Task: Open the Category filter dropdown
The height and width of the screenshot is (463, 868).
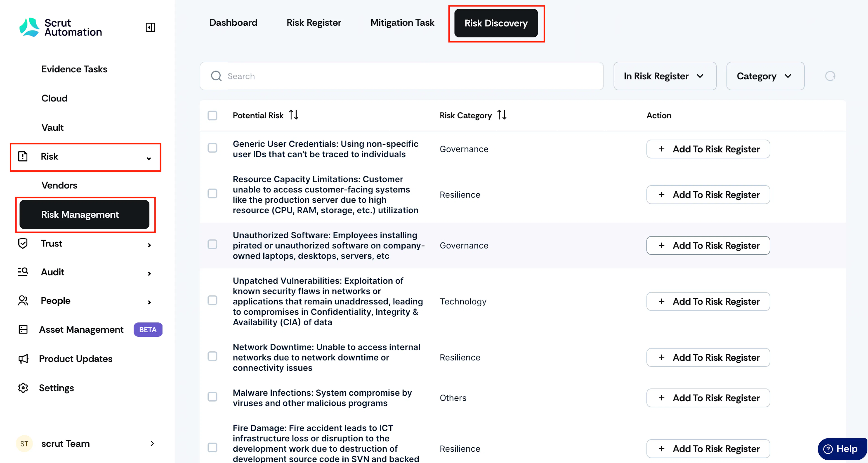Action: (x=765, y=76)
